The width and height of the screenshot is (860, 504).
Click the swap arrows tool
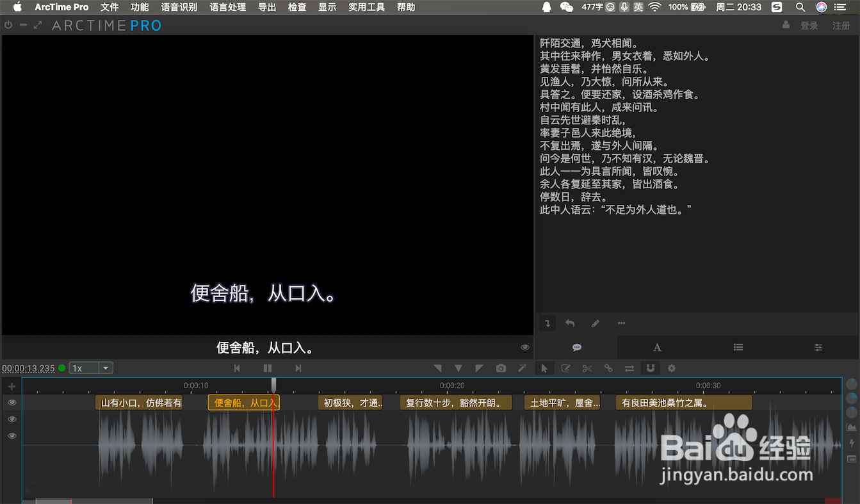pos(629,368)
